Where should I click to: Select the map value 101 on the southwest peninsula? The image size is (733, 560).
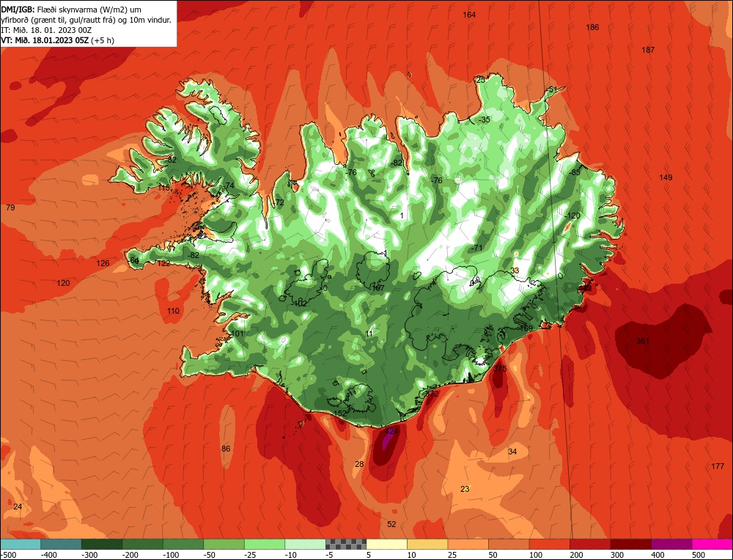tap(237, 334)
